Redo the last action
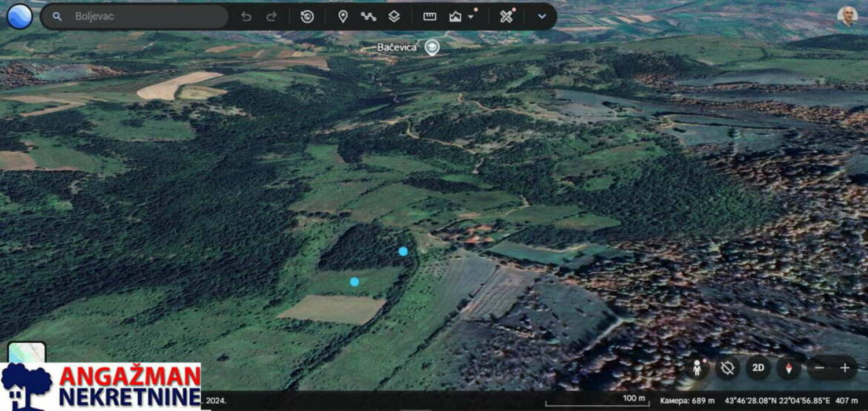Viewport: 868px width, 411px height. (x=271, y=16)
